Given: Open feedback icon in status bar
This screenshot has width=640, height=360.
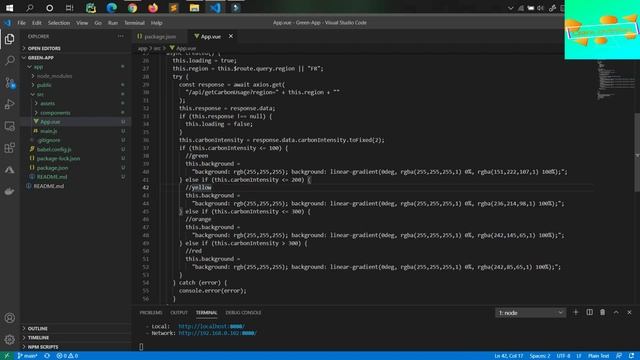Looking at the screenshot, I should [619, 356].
